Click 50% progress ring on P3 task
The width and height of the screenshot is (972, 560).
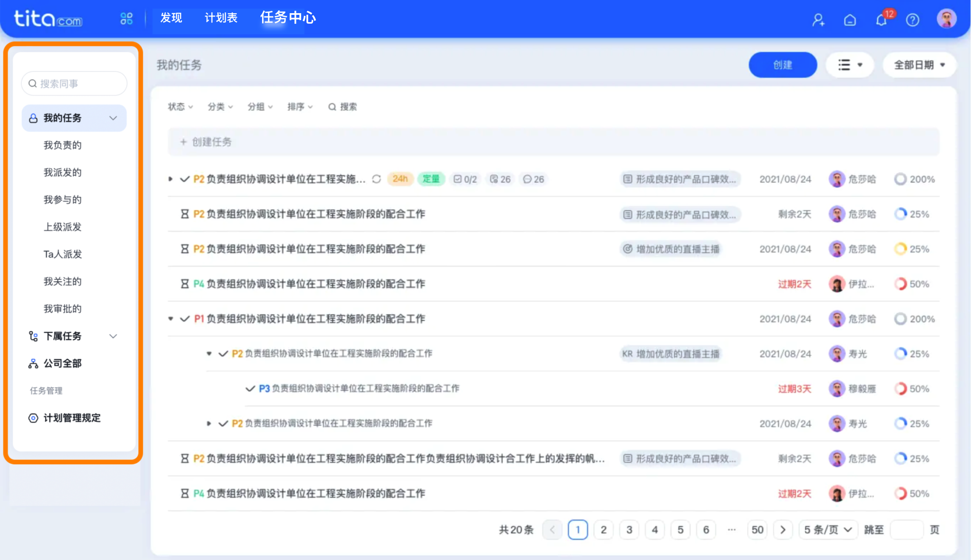[x=901, y=389]
